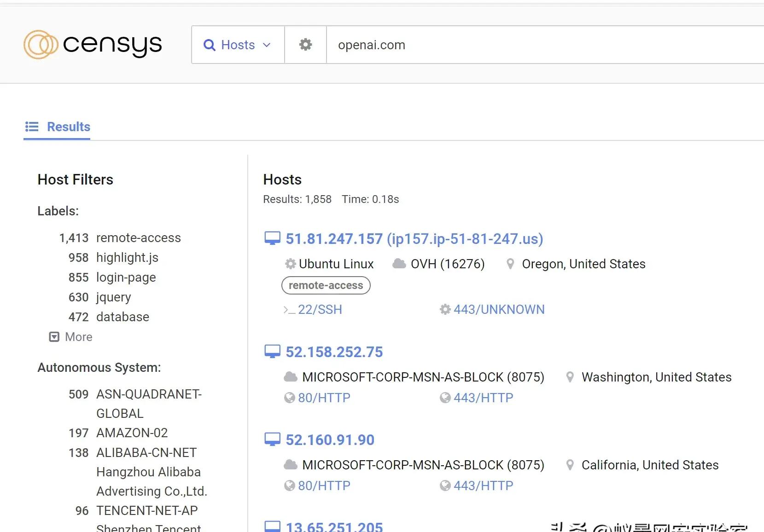Click the monitor icon beside 13.65.251.205
This screenshot has width=764, height=532.
[272, 526]
